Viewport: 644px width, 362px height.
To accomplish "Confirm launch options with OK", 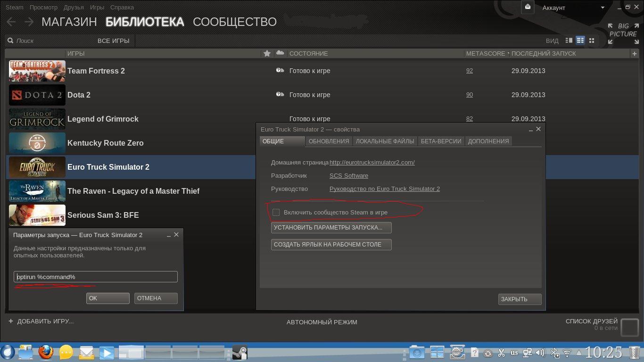I will 108,298.
